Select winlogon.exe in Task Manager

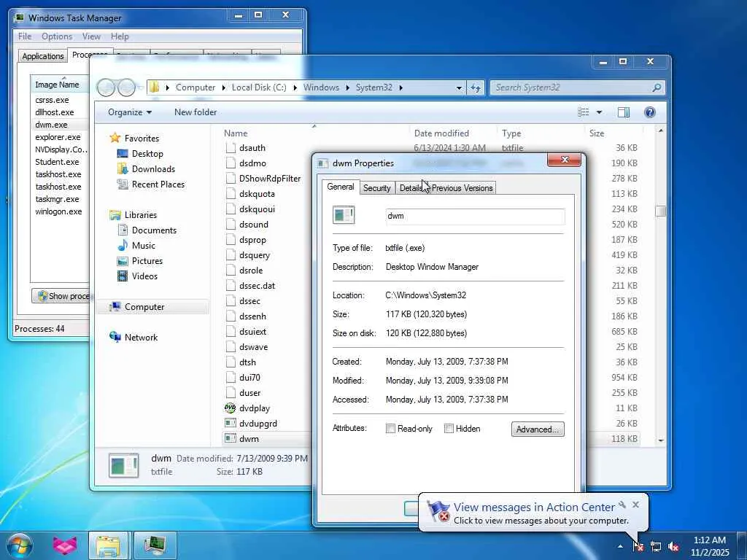point(58,211)
